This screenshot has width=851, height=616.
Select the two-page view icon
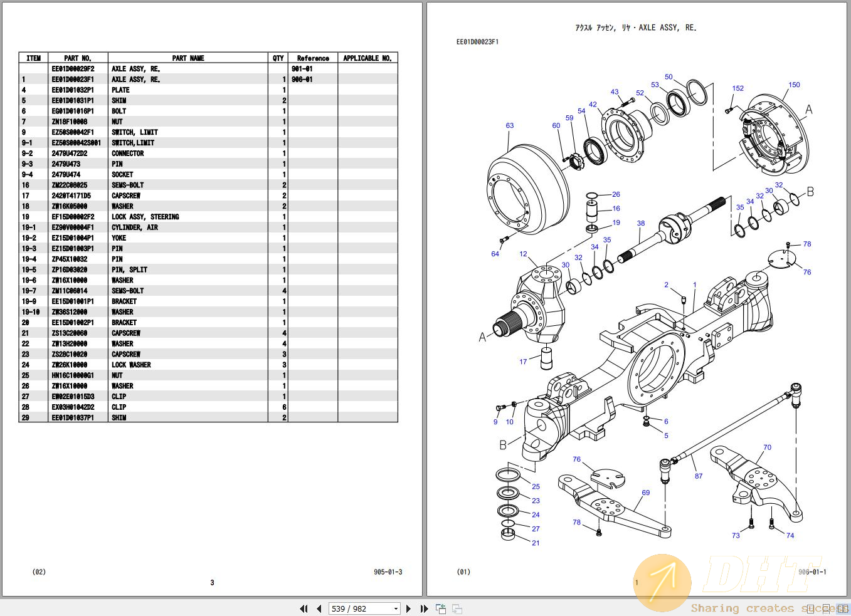pyautogui.click(x=843, y=608)
